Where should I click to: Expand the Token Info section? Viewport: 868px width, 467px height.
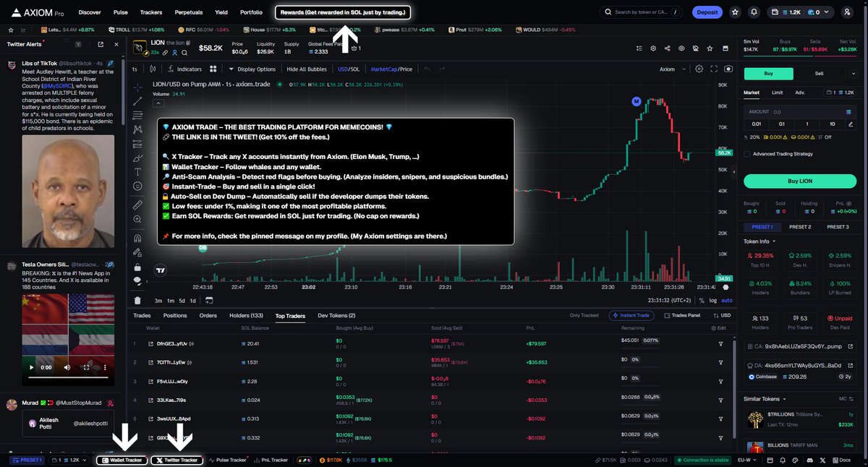coord(760,241)
